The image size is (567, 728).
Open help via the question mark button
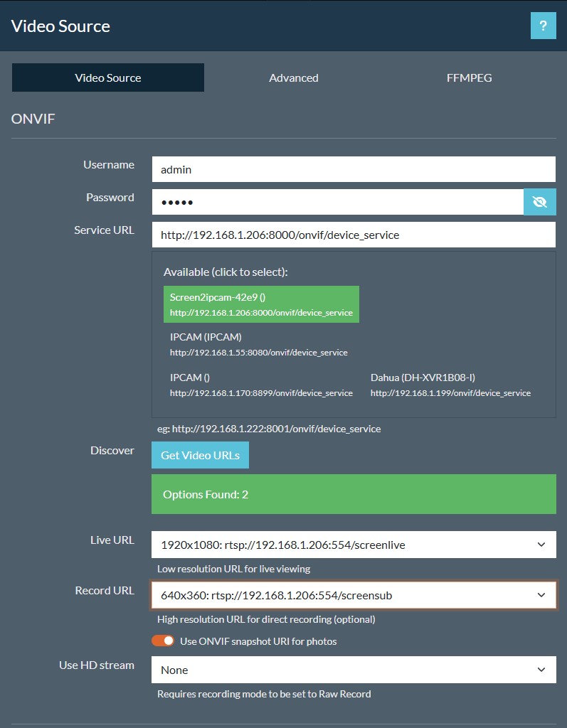tap(543, 26)
